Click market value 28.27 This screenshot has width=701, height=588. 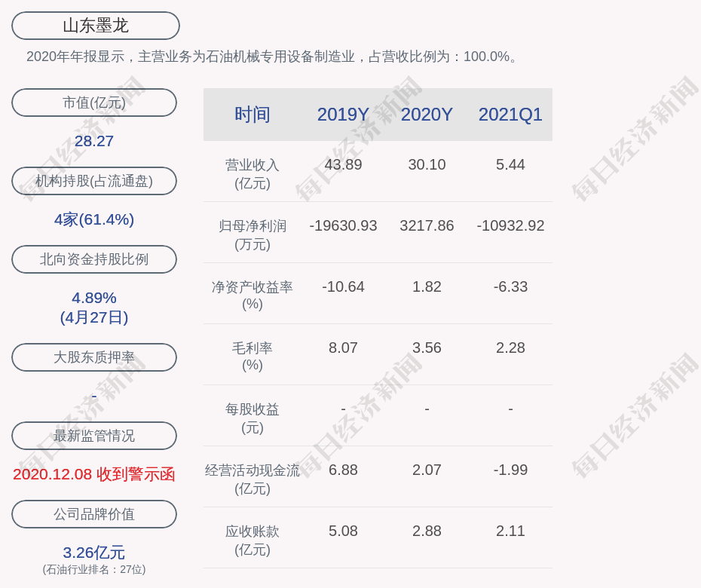pyautogui.click(x=94, y=141)
